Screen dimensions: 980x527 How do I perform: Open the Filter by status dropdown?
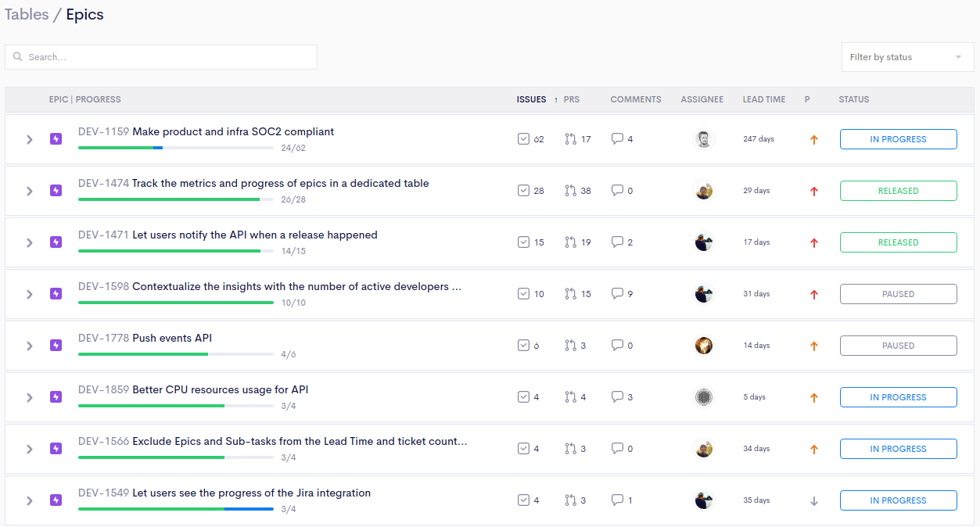907,57
